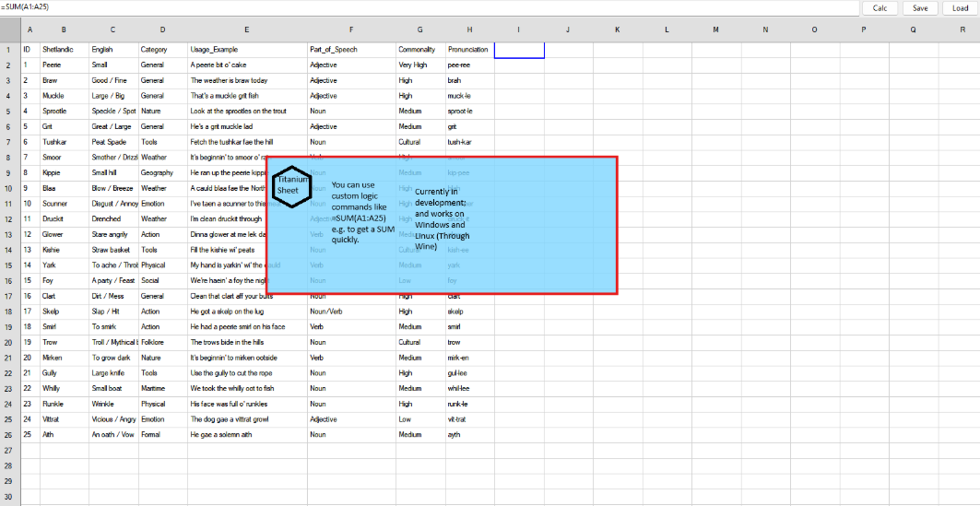Click the cell 'A peerie bit o' cake'
This screenshot has height=506, width=980.
(247, 65)
